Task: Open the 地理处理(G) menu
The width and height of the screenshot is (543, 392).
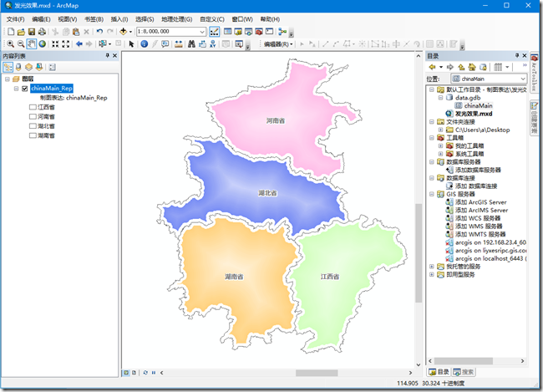Action: point(176,19)
